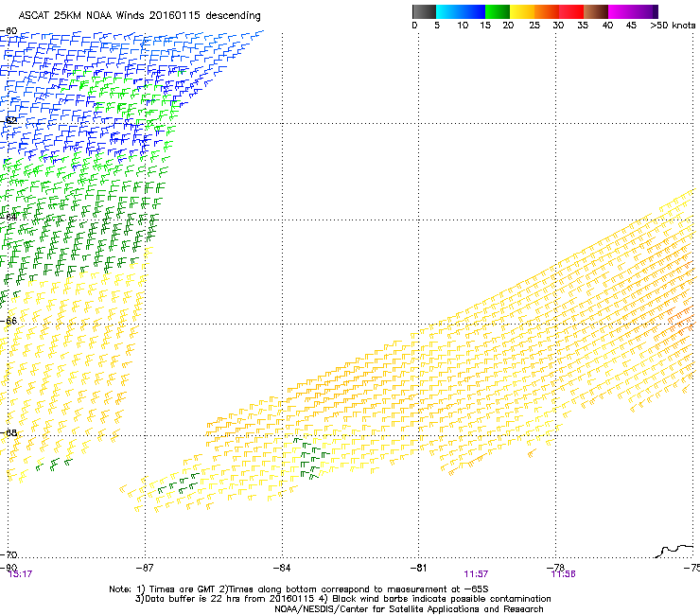Click the -62 latitude axis label
Viewport: 700px width, 615px height.
[9, 120]
